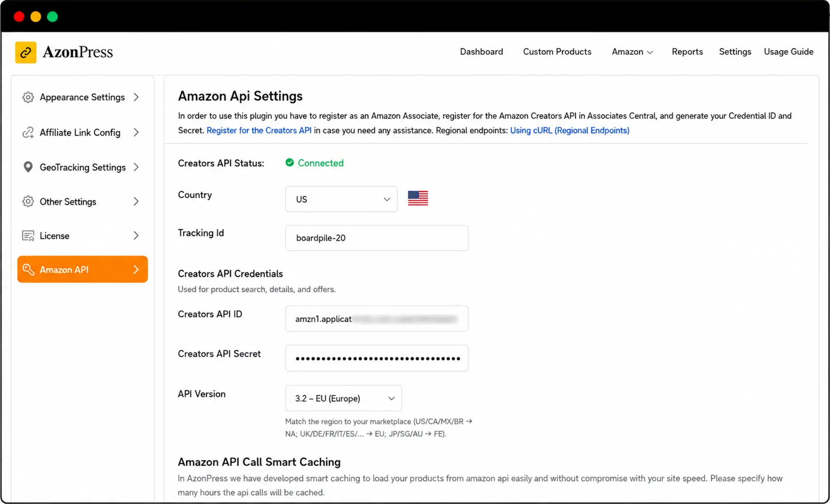Image resolution: width=830 pixels, height=504 pixels.
Task: Click the AzonPress link logo icon
Action: (26, 53)
